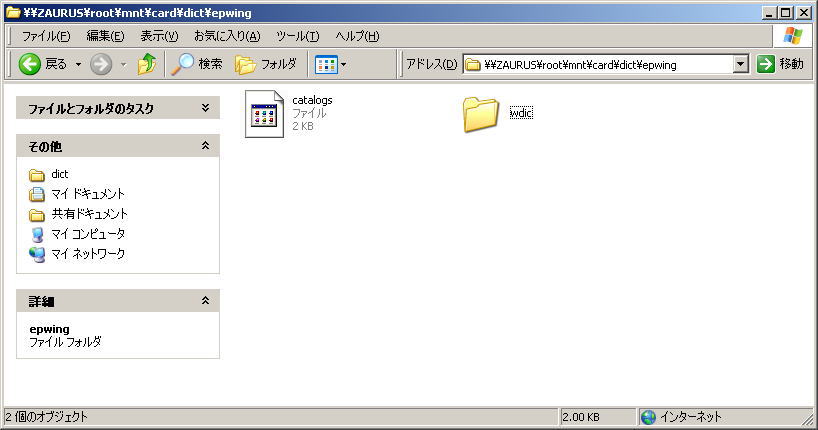
Task: Click the インターネット zone globe in status bar
Action: pyautogui.click(x=648, y=417)
